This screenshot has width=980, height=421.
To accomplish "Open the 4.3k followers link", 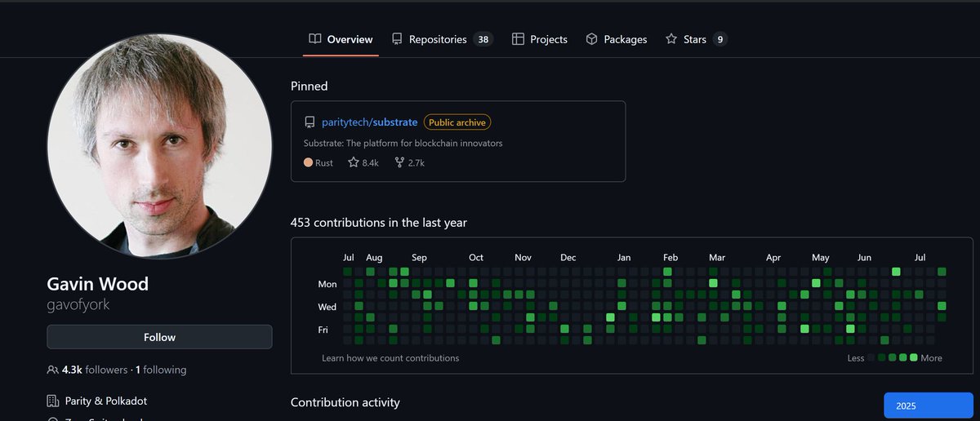I will coord(95,370).
